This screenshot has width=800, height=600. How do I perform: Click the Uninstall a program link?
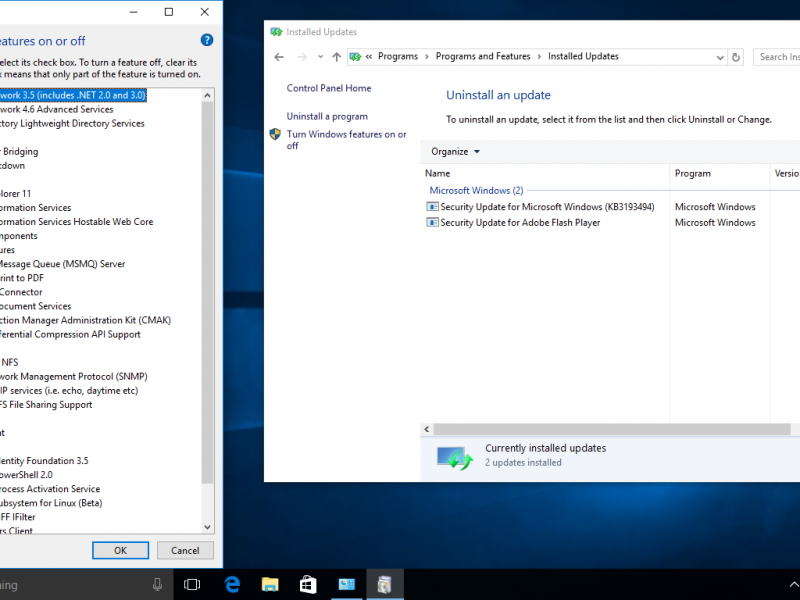327,116
